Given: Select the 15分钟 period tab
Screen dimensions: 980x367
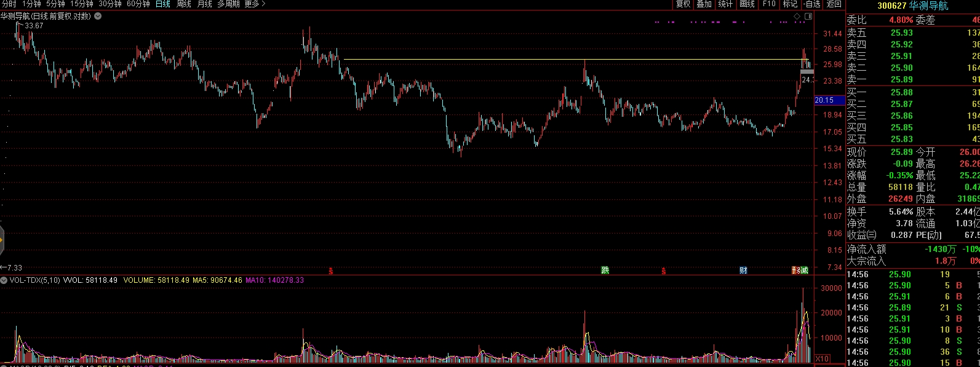Looking at the screenshot, I should (x=82, y=4).
